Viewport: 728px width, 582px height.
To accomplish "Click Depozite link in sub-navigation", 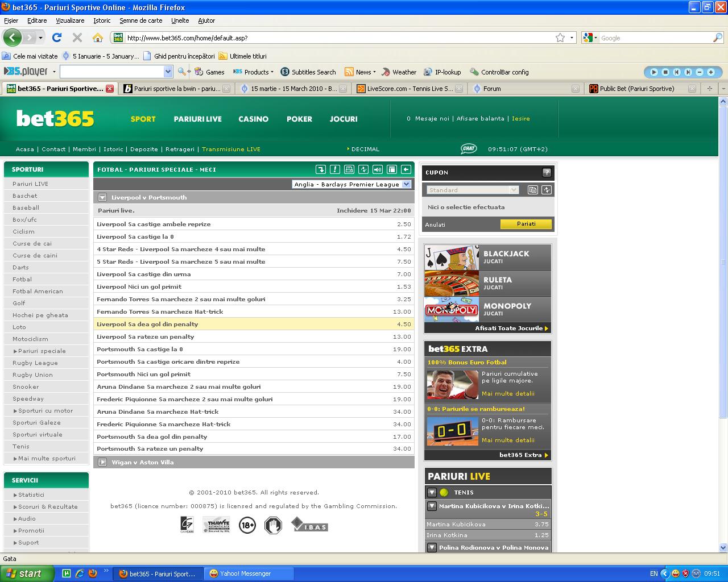I will pos(144,149).
